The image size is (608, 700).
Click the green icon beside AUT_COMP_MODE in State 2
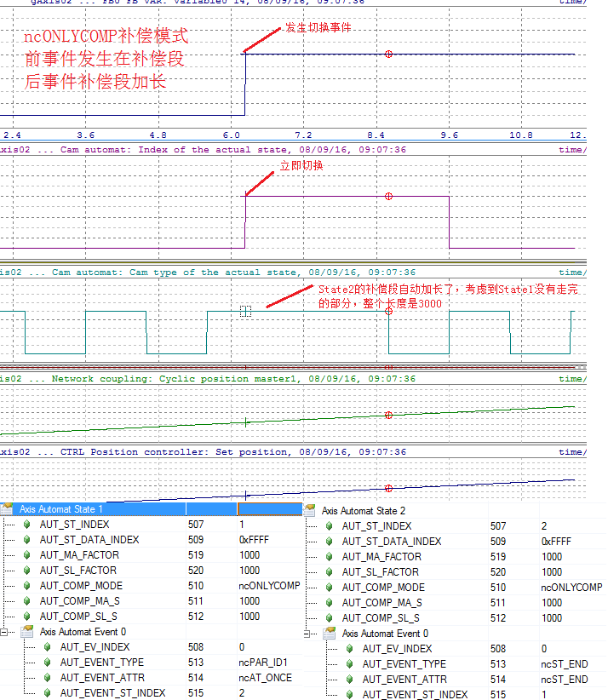[329, 588]
